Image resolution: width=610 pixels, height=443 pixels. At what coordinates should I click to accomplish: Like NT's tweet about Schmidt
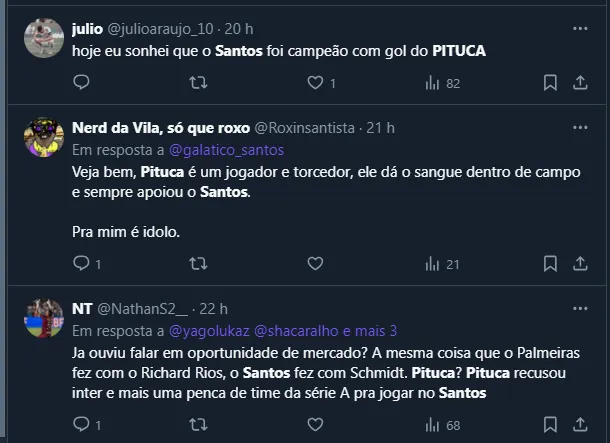315,426
